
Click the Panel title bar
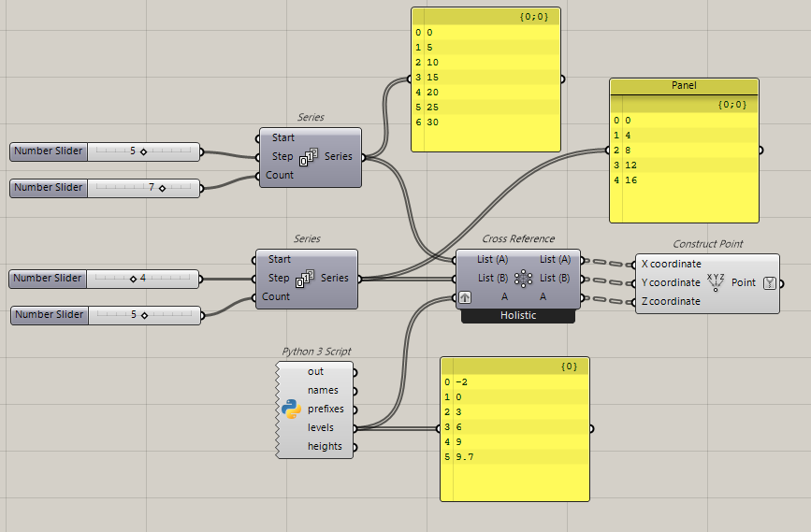tap(684, 86)
